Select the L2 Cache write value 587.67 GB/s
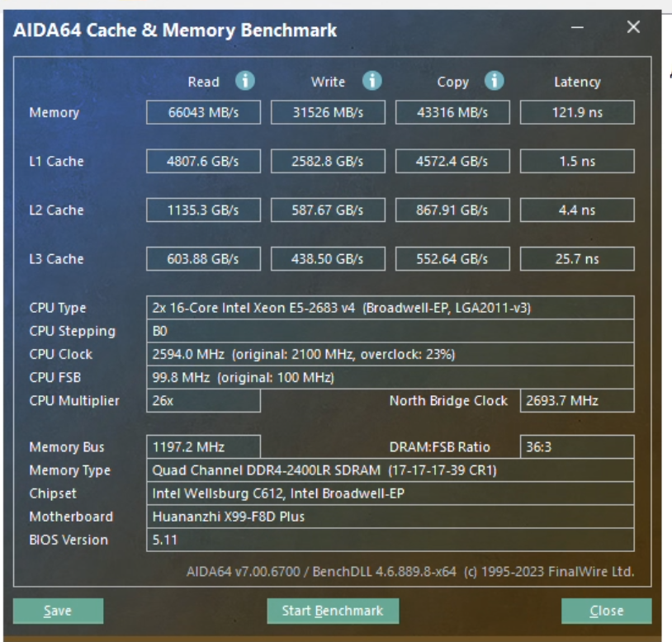Viewport: 672px width, 642px height. (328, 210)
